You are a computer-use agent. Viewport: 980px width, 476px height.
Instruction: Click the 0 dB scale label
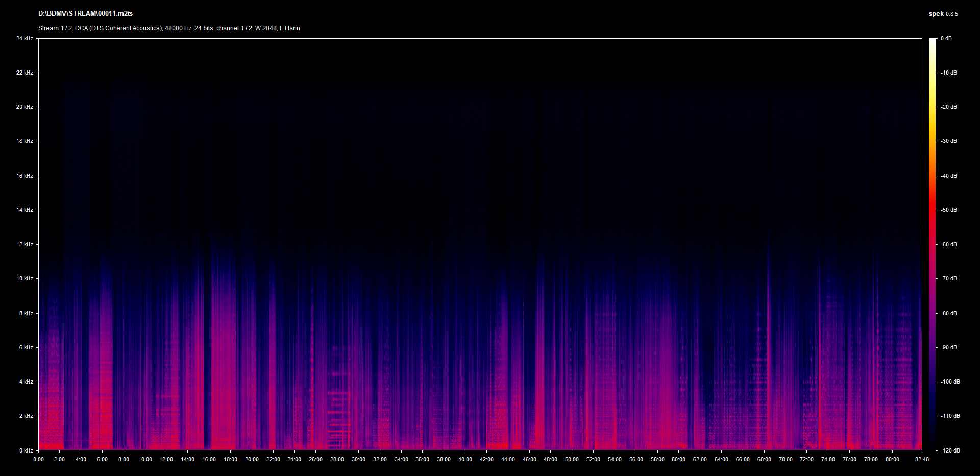(x=946, y=38)
